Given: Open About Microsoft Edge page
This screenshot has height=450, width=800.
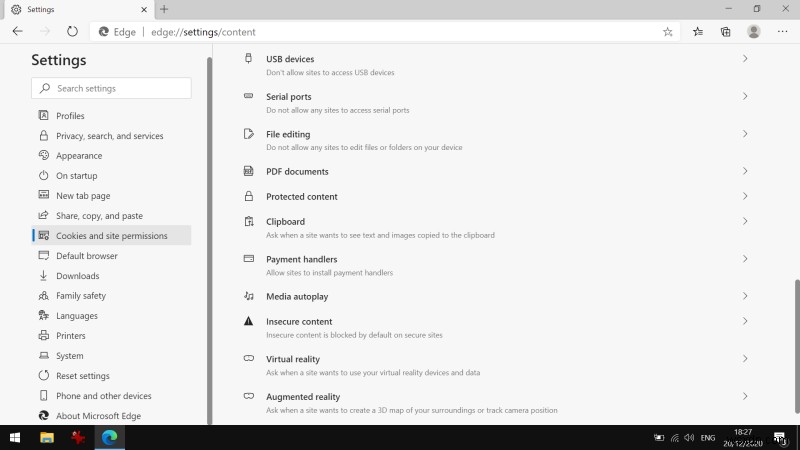Looking at the screenshot, I should [x=111, y=416].
